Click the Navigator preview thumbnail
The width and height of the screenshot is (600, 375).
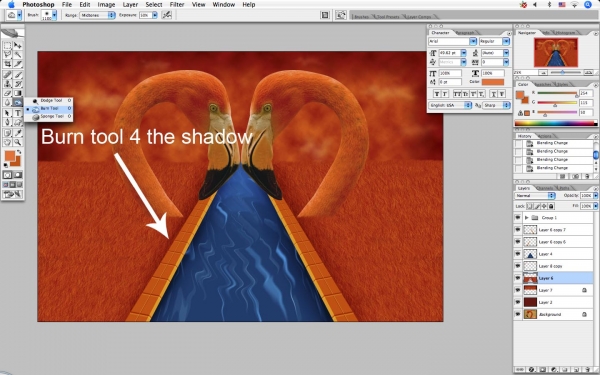coord(556,53)
